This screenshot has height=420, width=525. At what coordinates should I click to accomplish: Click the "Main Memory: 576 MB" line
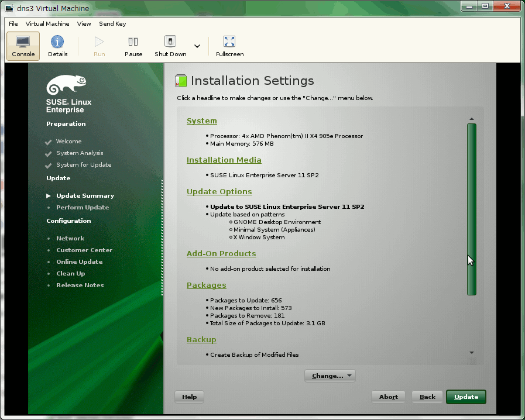[x=242, y=143]
